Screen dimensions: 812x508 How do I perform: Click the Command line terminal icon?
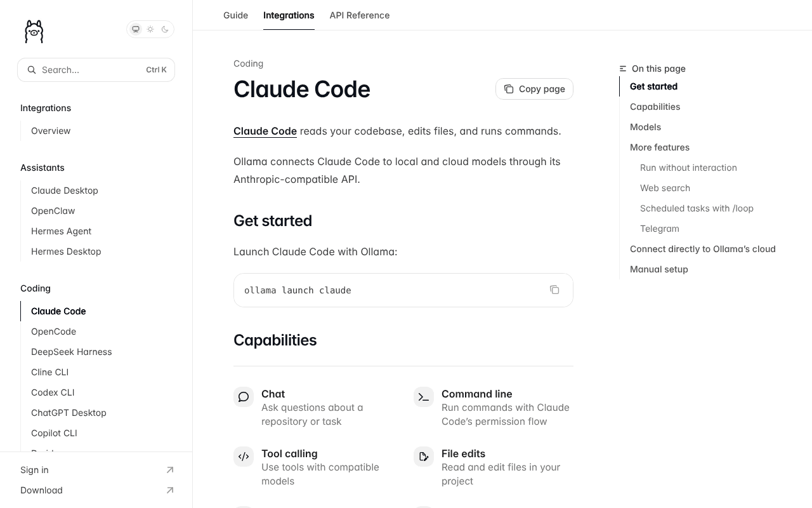[x=424, y=397]
